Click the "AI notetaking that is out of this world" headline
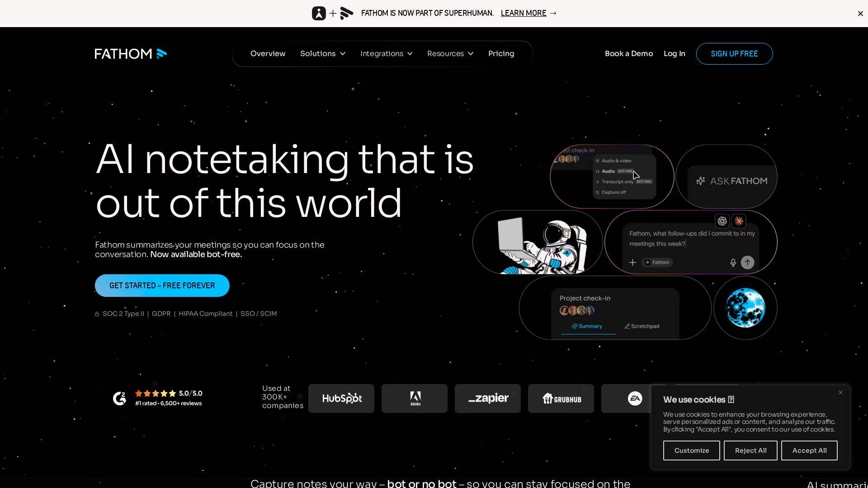Screen dimensions: 868x488 pyautogui.click(x=285, y=181)
